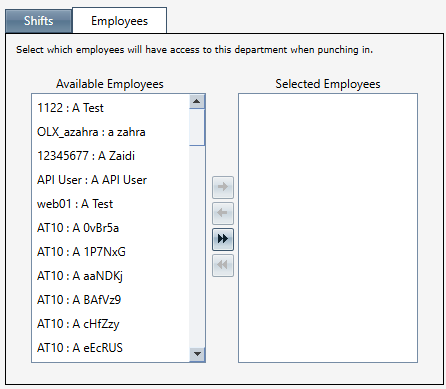
Task: Select employee OLX_azahra : a zahra
Action: click(110, 132)
